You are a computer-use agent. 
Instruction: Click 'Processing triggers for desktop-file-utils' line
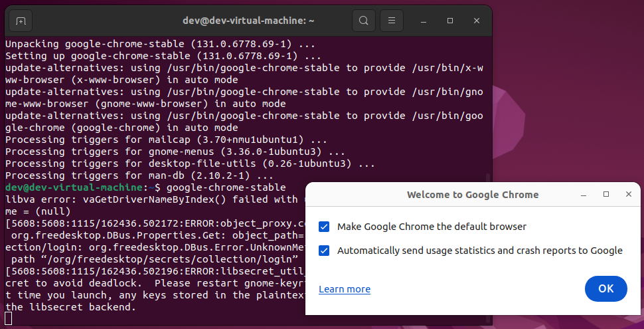coord(190,164)
